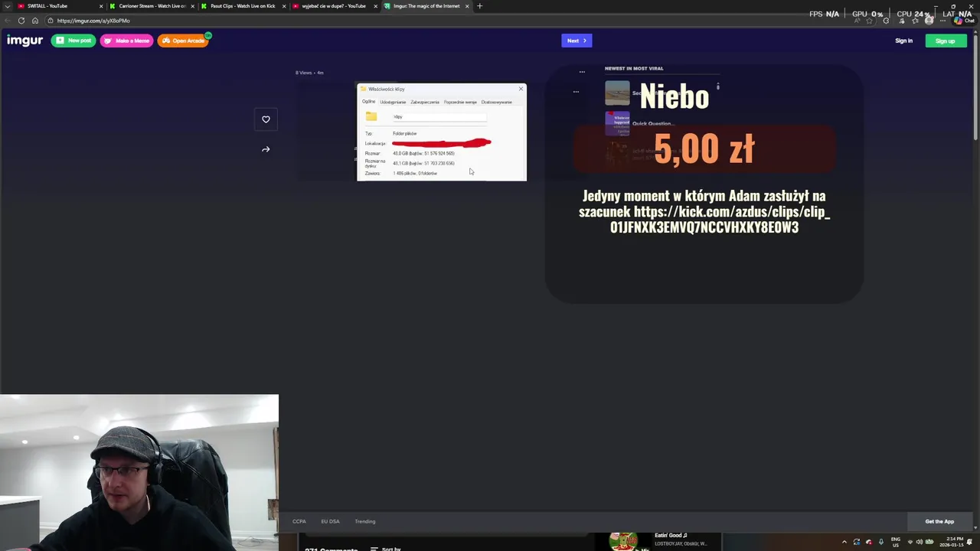Click the taskbar volume icon
Image resolution: width=980 pixels, height=551 pixels.
click(x=920, y=542)
